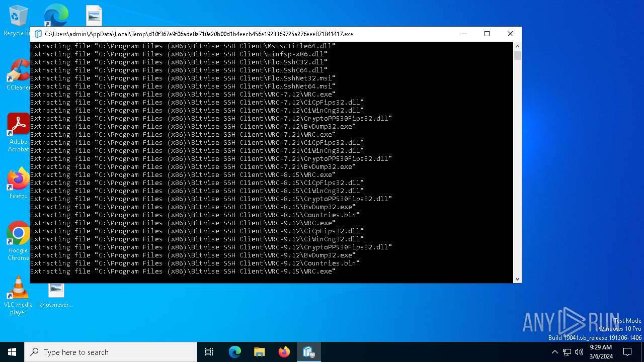Close the console window

(510, 34)
